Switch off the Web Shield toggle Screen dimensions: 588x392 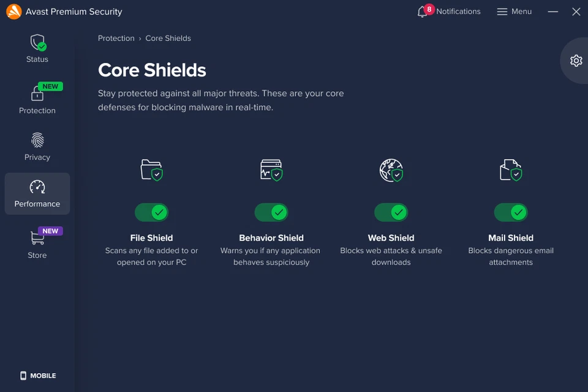391,213
